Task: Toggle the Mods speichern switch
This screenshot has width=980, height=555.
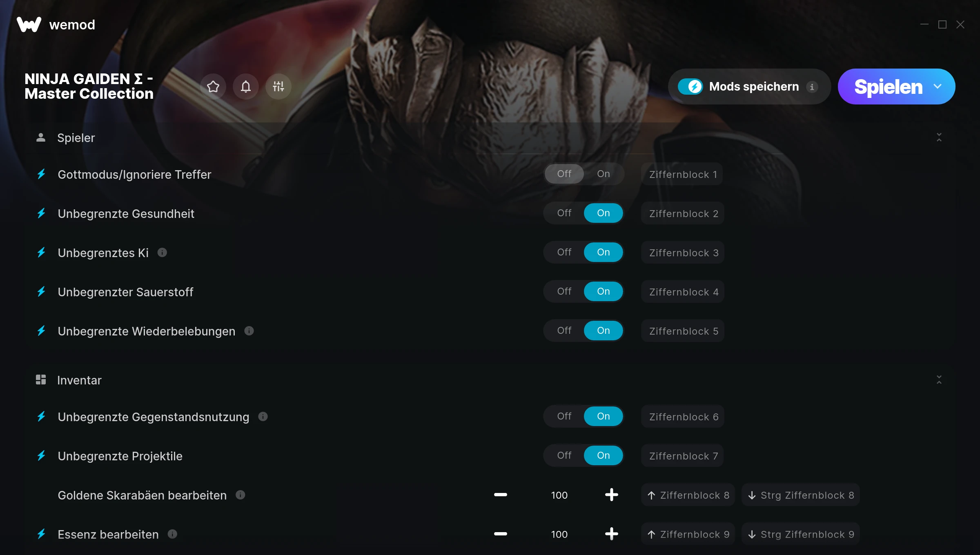Action: 690,87
